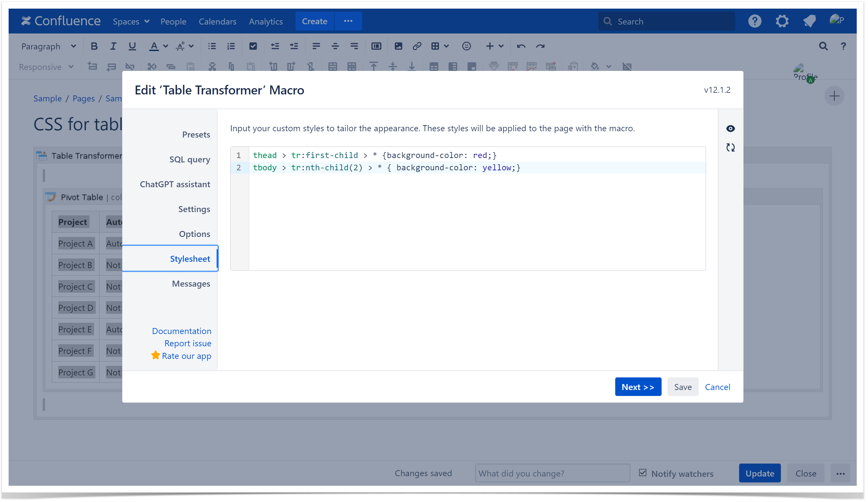Expand the Spaces menu
This screenshot has width=868, height=502.
(131, 21)
